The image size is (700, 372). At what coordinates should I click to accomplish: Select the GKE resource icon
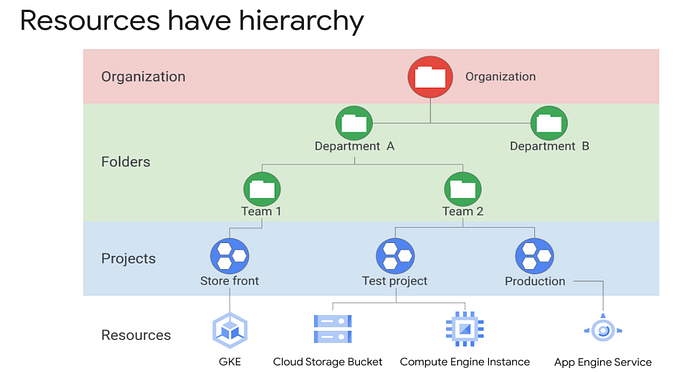coord(230,331)
